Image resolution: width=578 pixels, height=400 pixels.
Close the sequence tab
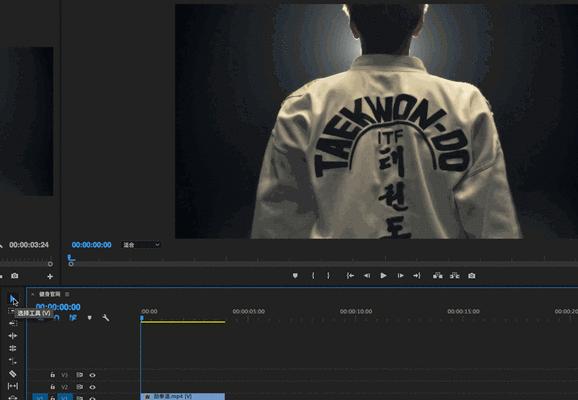33,294
